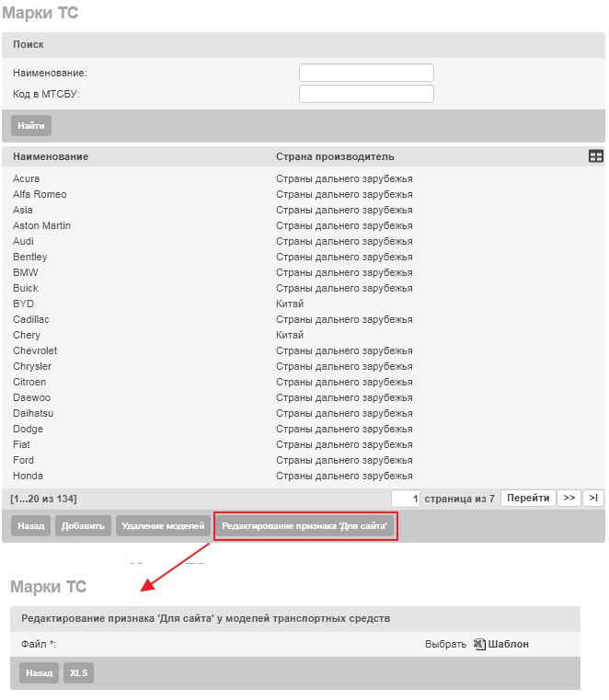Click Китай country cell in Chery row
The width and height of the screenshot is (609, 700).
pyautogui.click(x=290, y=335)
